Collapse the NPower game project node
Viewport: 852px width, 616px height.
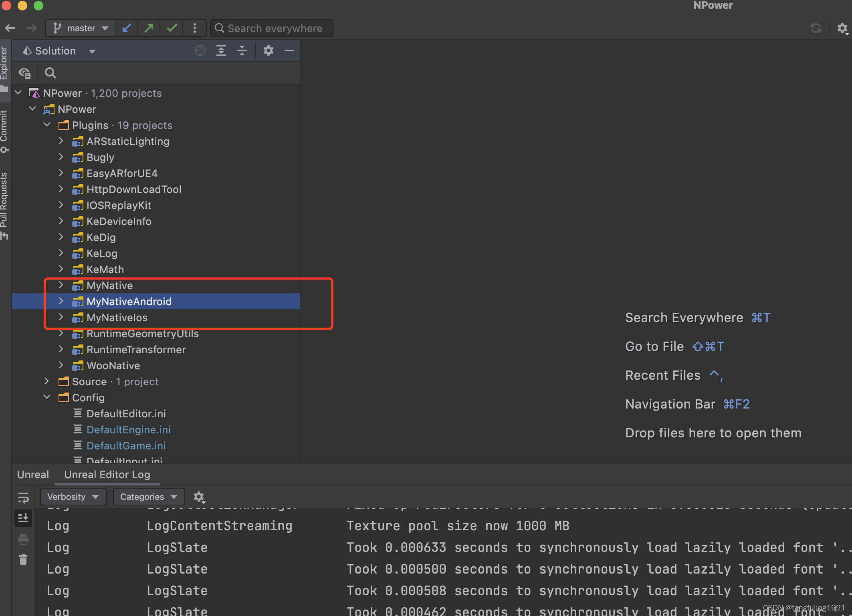point(33,109)
